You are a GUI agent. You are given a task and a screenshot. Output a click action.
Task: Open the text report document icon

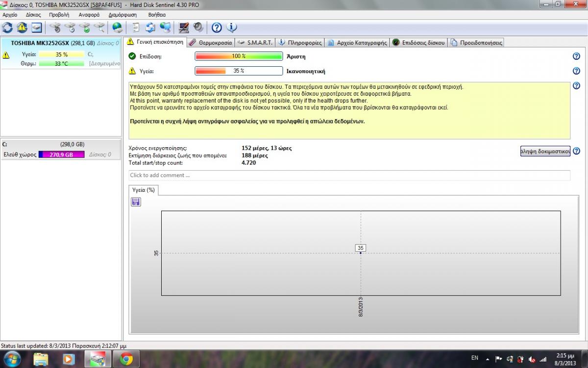point(136,27)
